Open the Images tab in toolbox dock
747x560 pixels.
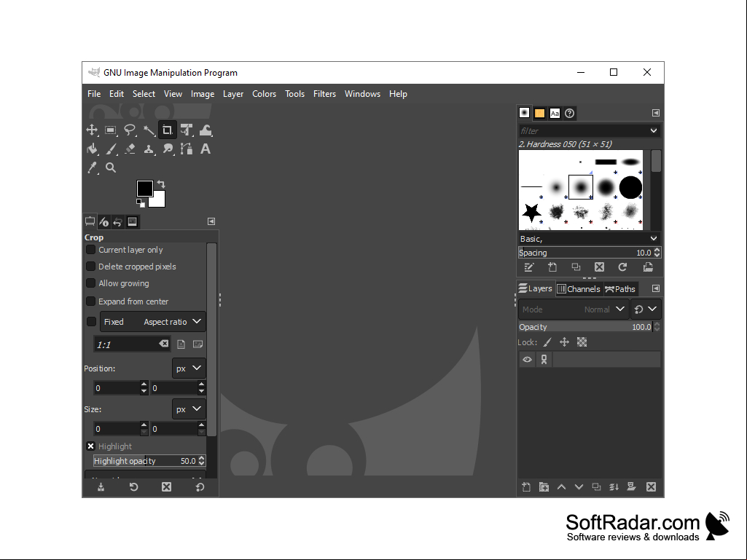tap(133, 221)
